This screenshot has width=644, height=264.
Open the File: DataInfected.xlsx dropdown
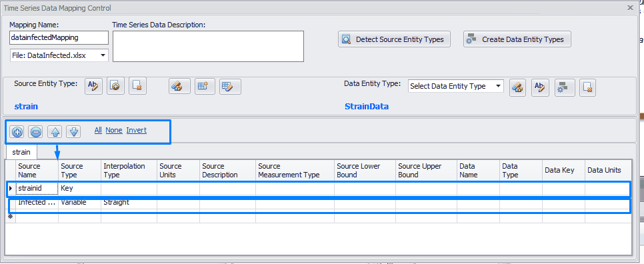(x=59, y=55)
